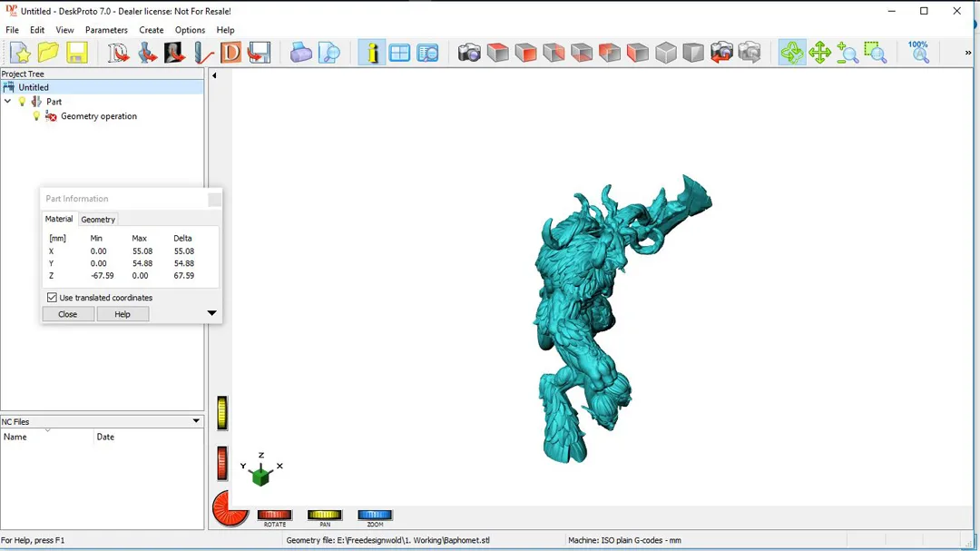
Task: Show hidden toolbar buttons via the » chevron
Action: tap(968, 53)
